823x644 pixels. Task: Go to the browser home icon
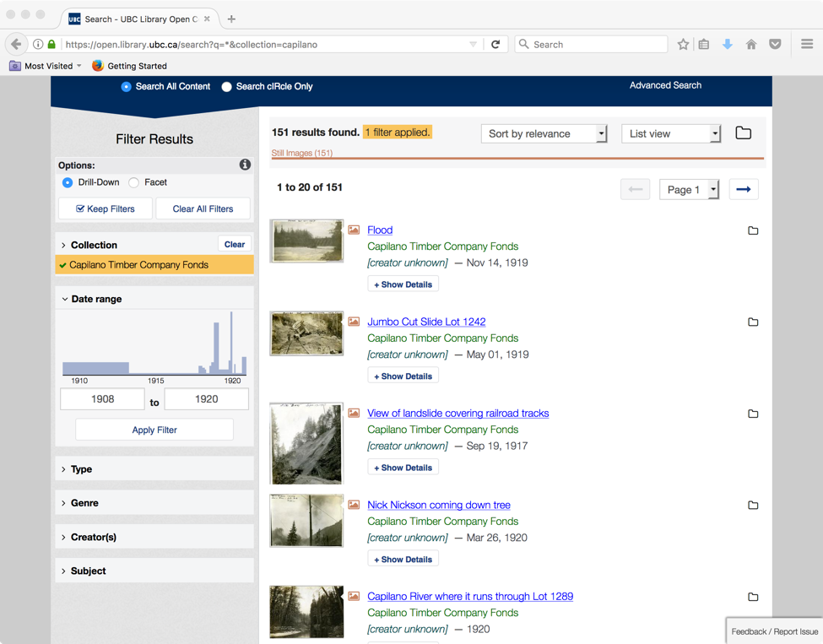[x=751, y=44]
